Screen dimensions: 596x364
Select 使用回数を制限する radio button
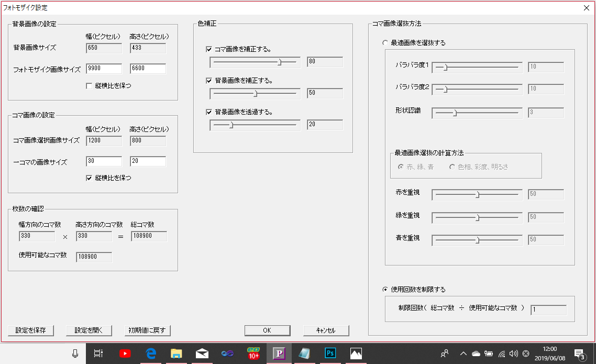tap(385, 290)
